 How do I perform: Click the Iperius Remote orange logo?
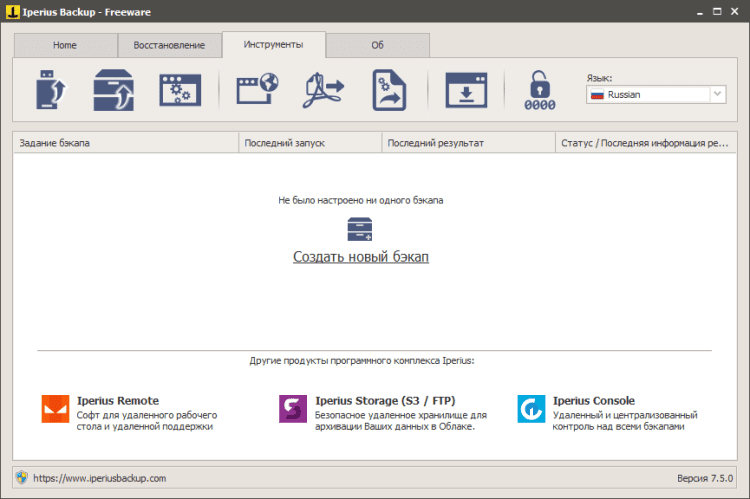(55, 409)
